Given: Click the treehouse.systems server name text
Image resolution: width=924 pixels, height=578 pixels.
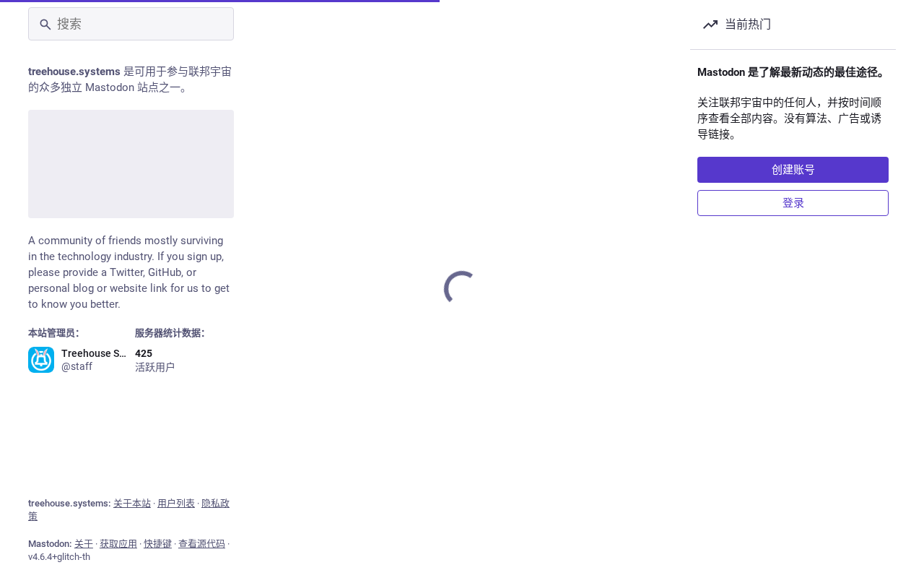Looking at the screenshot, I should (x=74, y=72).
